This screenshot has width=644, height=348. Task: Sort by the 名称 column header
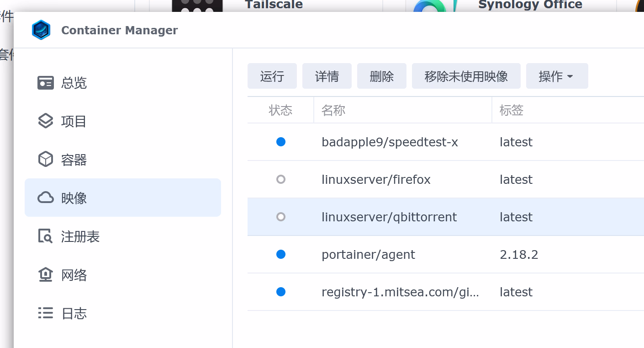point(333,110)
